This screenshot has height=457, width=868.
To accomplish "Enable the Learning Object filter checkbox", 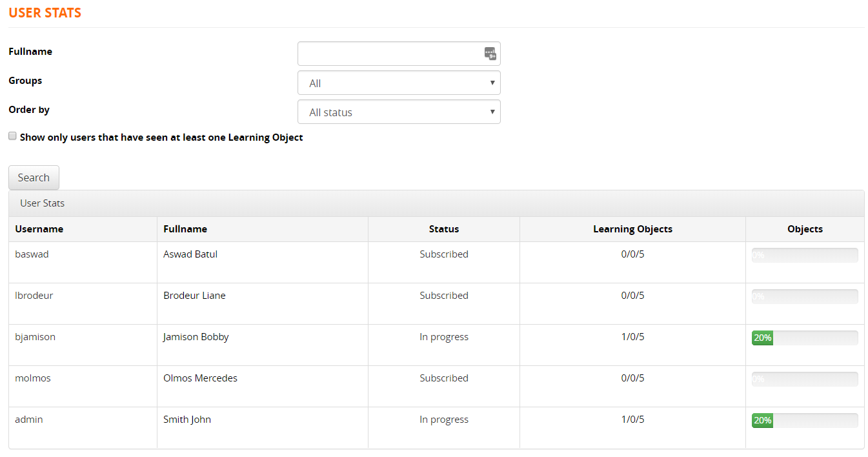I will [x=12, y=136].
